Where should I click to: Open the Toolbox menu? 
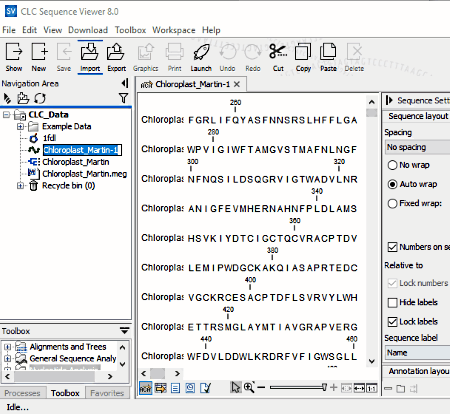coord(130,30)
